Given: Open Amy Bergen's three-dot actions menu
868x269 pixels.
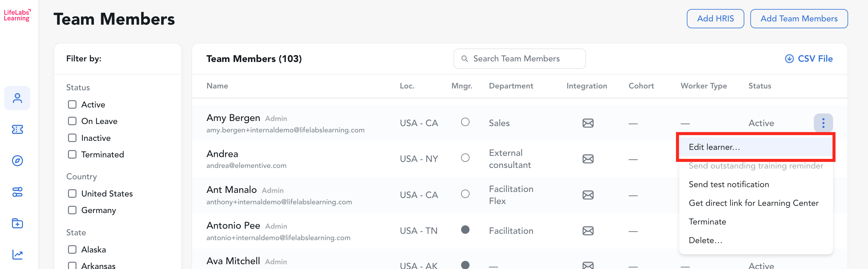Looking at the screenshot, I should coord(823,123).
